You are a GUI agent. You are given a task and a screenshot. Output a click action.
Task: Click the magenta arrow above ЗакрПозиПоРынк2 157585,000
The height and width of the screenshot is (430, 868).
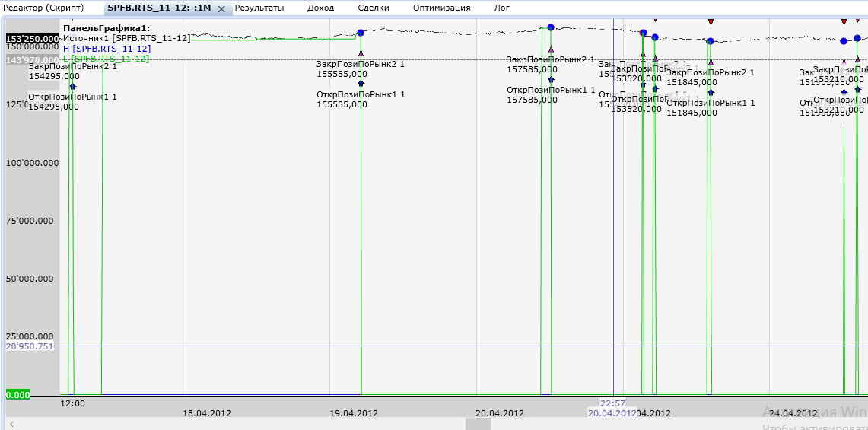click(x=551, y=49)
